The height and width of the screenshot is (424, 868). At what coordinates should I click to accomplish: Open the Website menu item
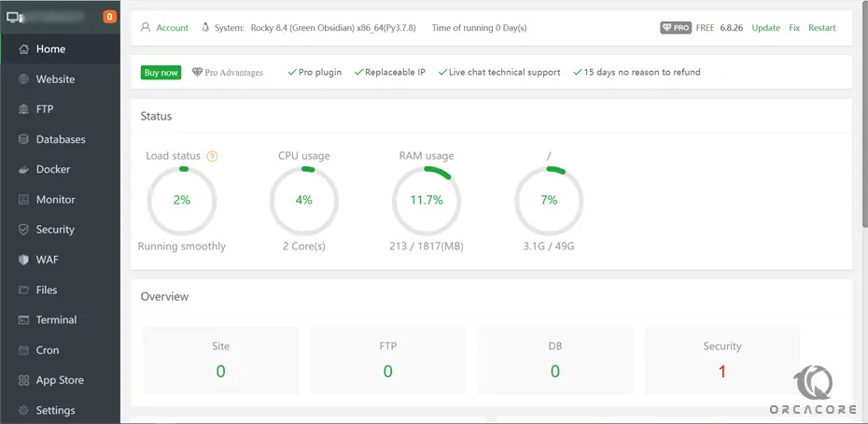[55, 79]
